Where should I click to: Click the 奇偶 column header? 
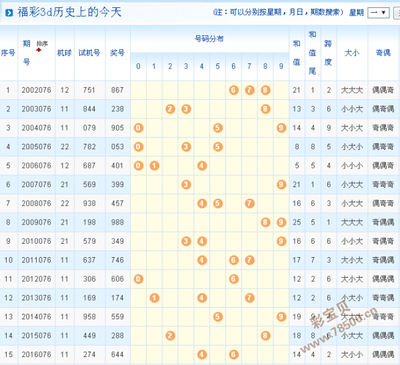point(383,53)
